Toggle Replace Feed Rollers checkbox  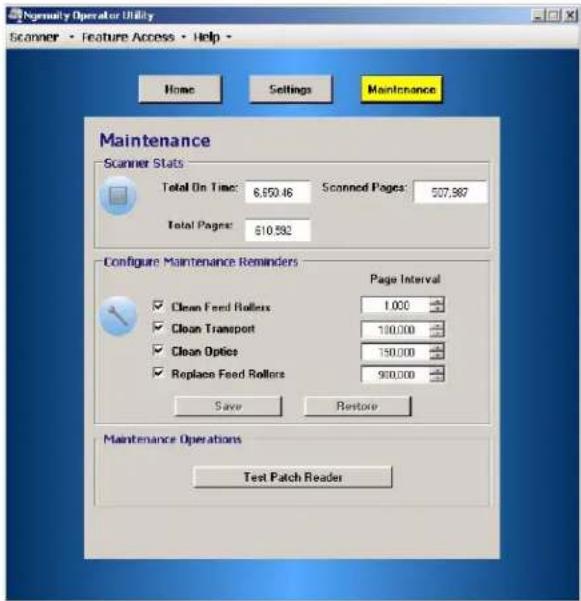[158, 373]
